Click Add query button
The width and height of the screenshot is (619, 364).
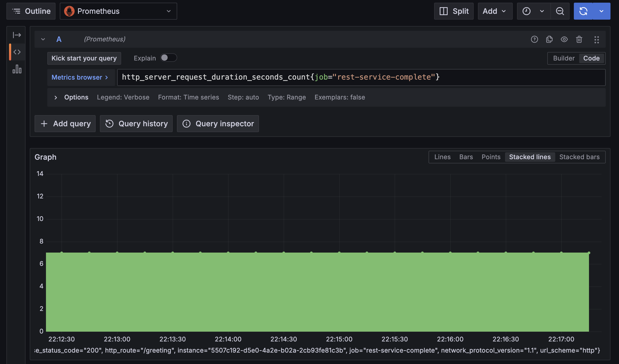65,124
